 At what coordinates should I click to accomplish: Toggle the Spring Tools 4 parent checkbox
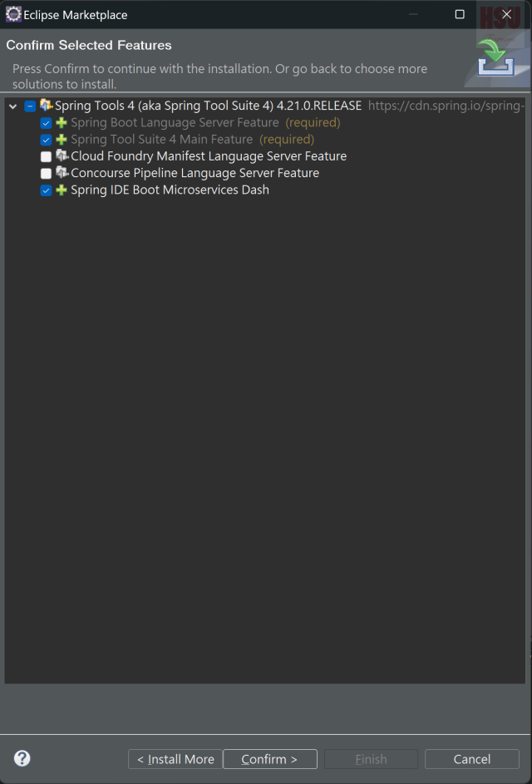[x=30, y=106]
